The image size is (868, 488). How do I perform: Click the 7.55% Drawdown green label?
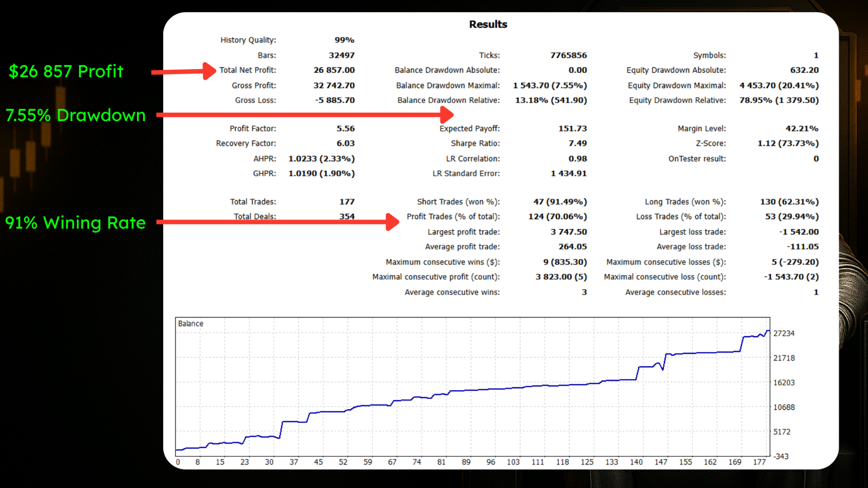(75, 115)
